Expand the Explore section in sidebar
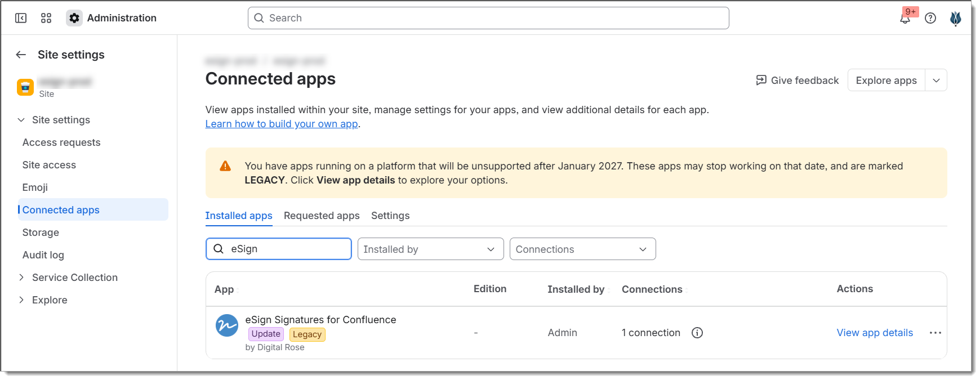The height and width of the screenshot is (380, 980). (x=21, y=300)
